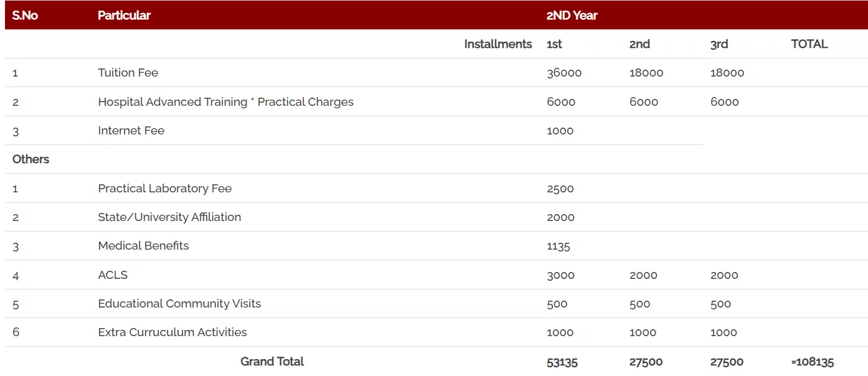Click State/University Affiliation row label
This screenshot has height=376, width=868.
[x=169, y=217]
